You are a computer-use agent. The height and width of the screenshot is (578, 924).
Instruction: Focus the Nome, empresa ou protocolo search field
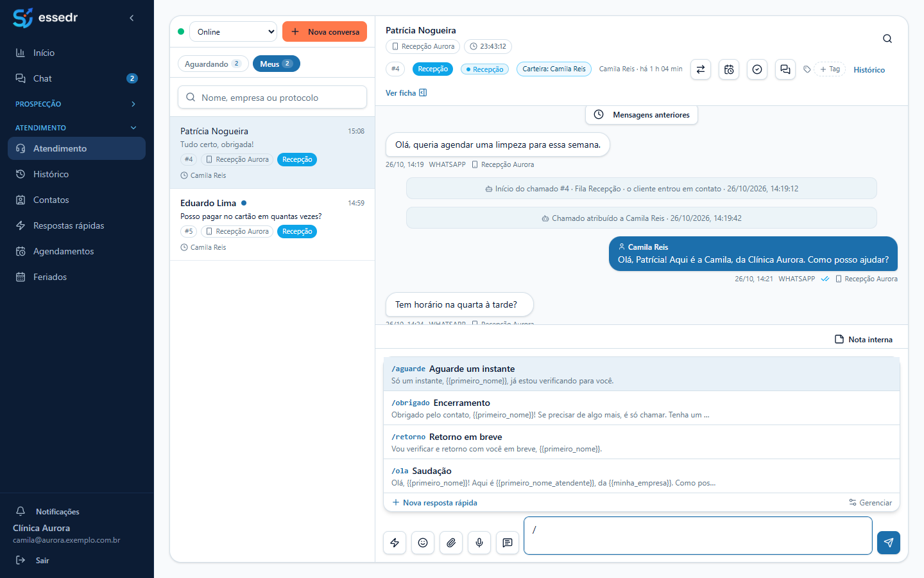272,98
